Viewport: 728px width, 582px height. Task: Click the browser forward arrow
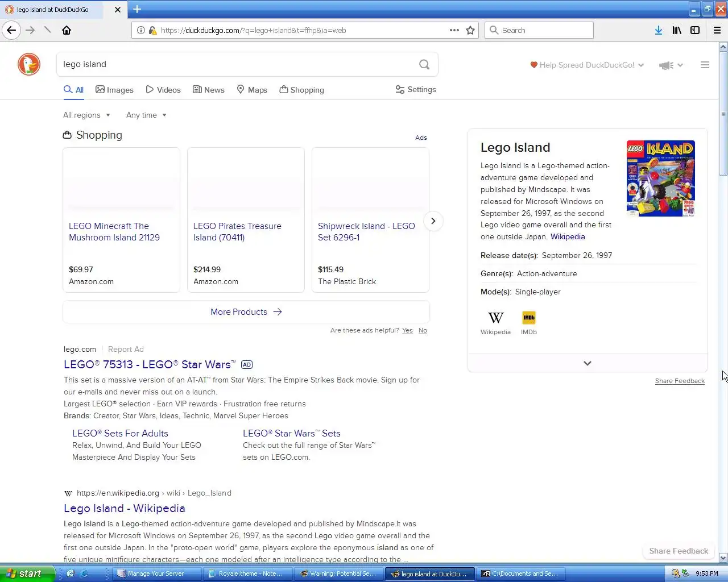coord(30,30)
